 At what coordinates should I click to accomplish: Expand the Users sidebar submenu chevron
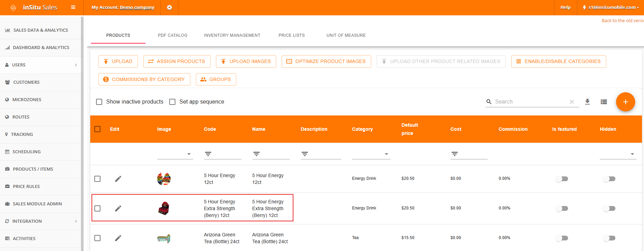(x=76, y=65)
